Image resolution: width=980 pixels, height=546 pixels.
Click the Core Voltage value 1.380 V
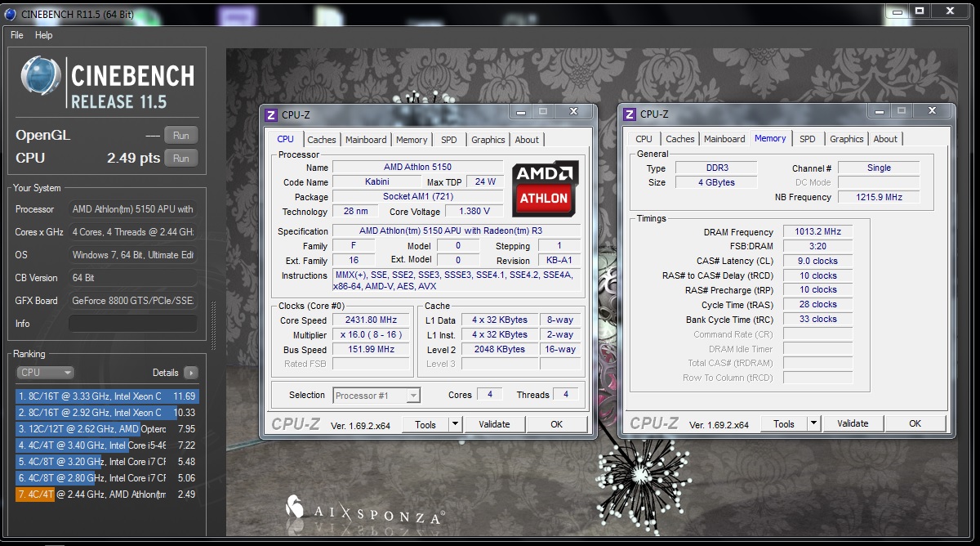[474, 212]
